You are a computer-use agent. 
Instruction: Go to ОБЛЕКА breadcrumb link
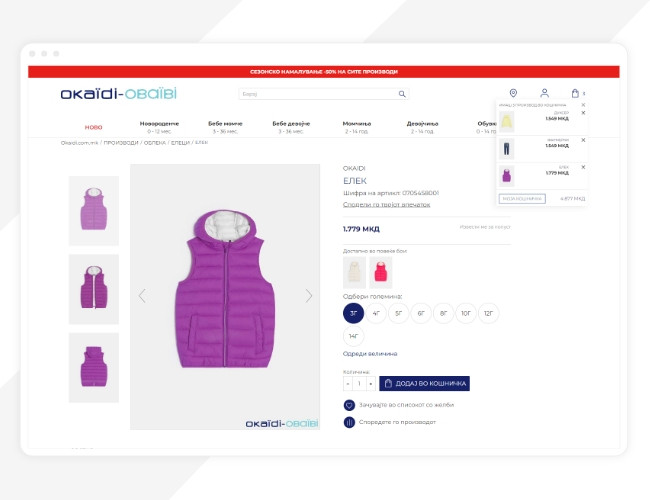pos(155,143)
